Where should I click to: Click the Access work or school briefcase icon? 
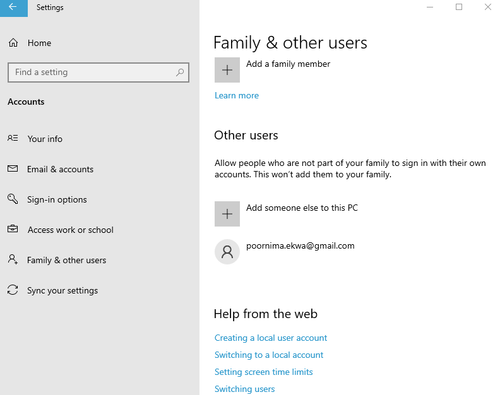point(13,229)
